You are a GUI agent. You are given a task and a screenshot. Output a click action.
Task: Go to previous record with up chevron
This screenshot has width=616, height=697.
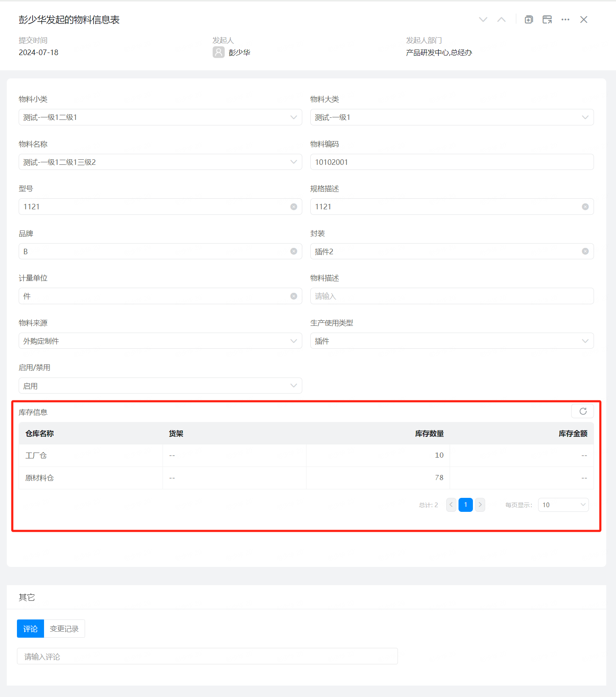501,19
